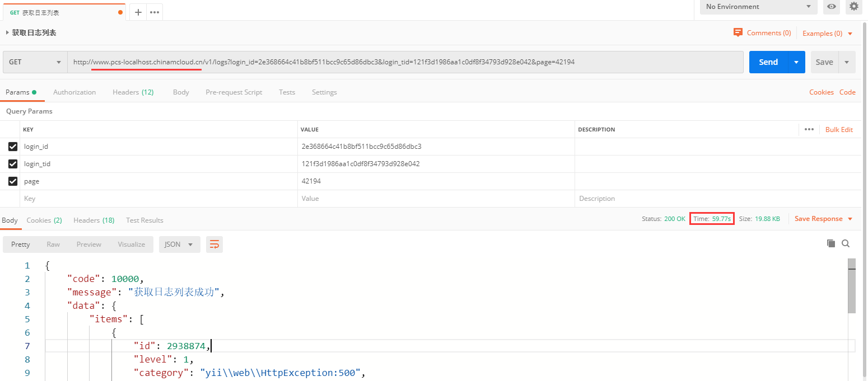The image size is (868, 381).
Task: Click the request URL input field
Action: tap(403, 62)
